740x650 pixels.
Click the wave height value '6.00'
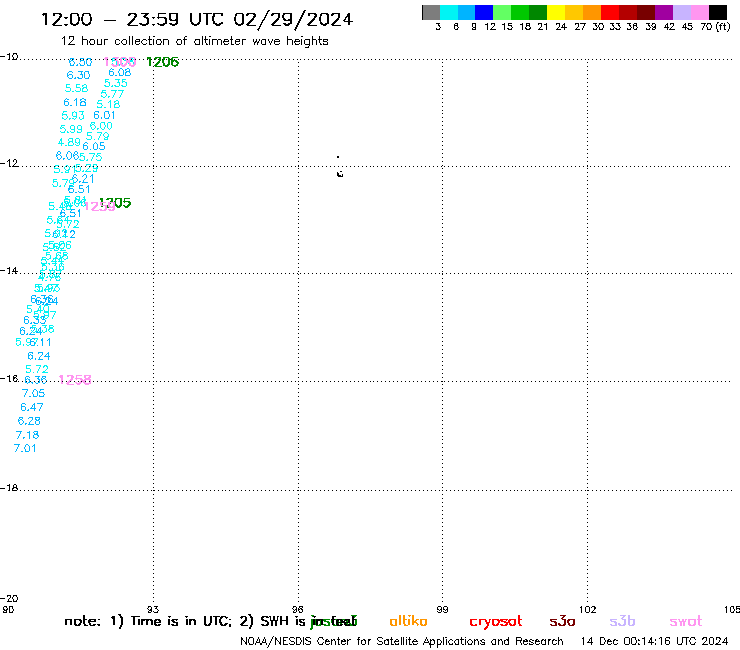pos(101,126)
